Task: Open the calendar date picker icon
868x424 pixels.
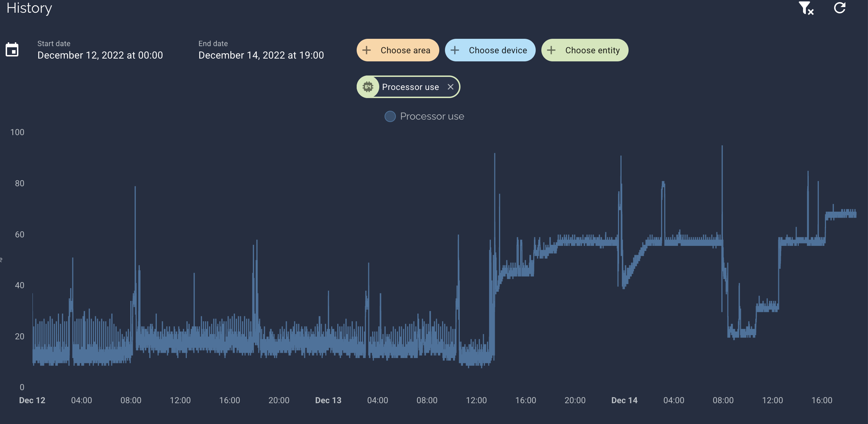Action: tap(12, 49)
